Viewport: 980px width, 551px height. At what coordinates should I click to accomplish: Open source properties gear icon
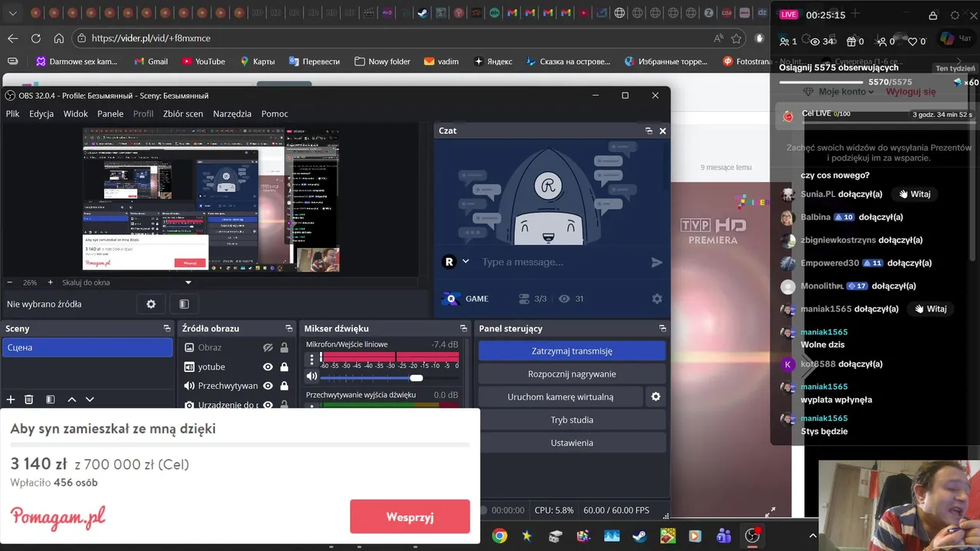[151, 304]
